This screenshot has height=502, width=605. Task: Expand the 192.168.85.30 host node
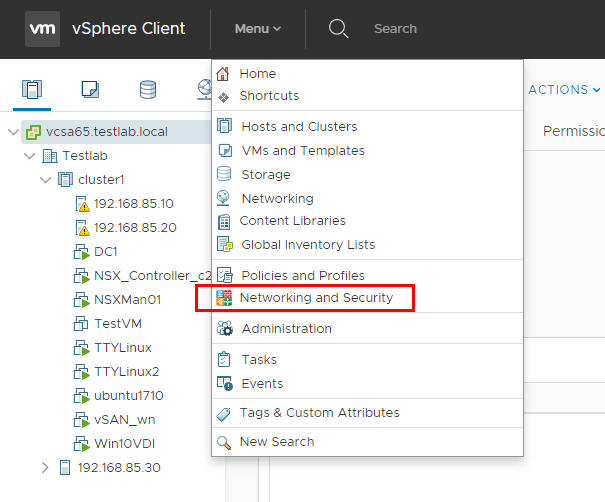44,467
